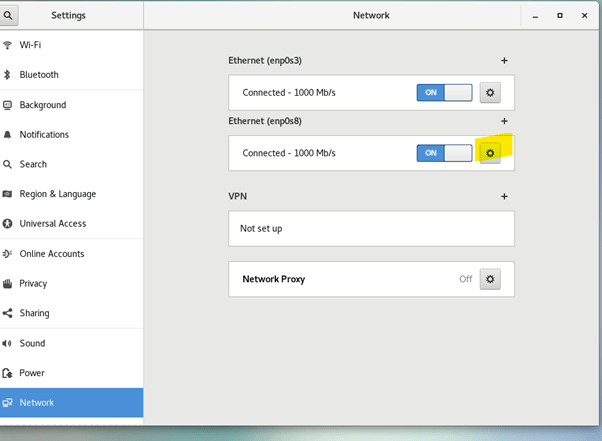This screenshot has width=602, height=441.
Task: Click the VPN Not set up row
Action: pos(371,228)
